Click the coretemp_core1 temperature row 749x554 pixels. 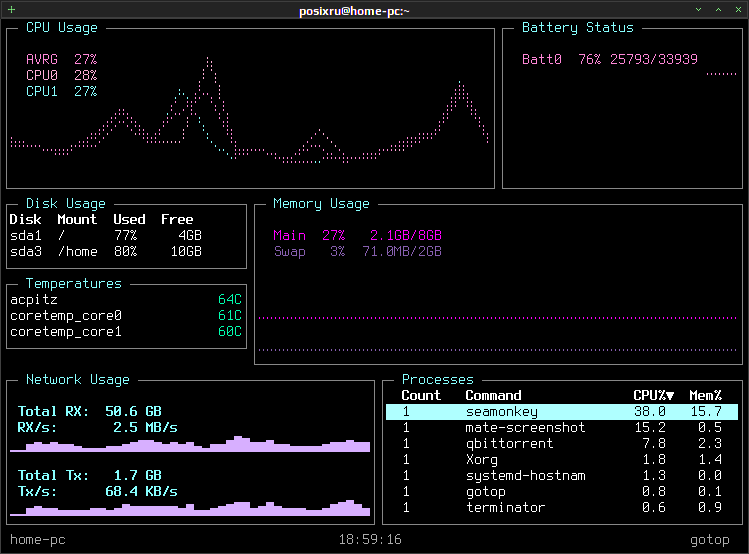click(x=126, y=332)
